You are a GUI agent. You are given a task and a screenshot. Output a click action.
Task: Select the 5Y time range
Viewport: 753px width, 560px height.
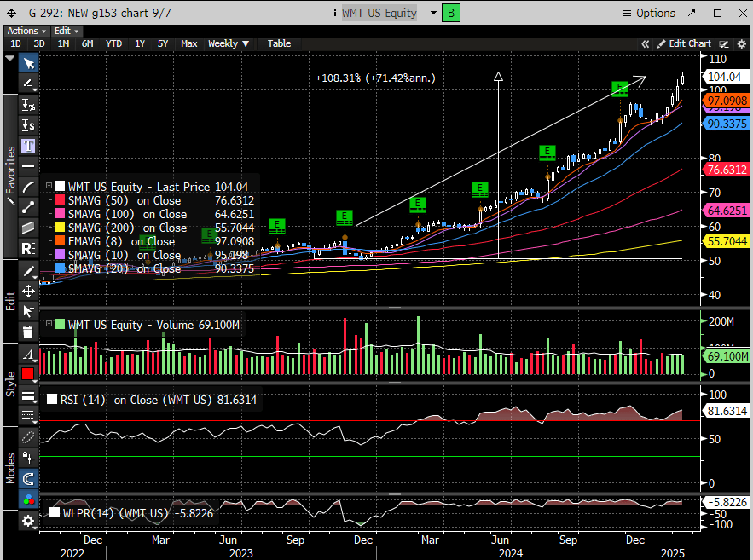pyautogui.click(x=162, y=43)
